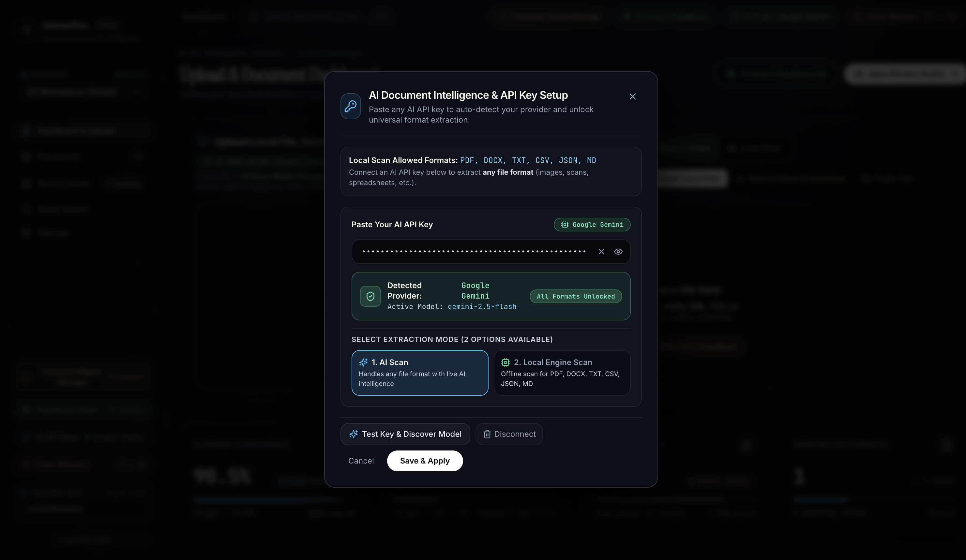Click the Google Gemini provider badge

pyautogui.click(x=592, y=225)
